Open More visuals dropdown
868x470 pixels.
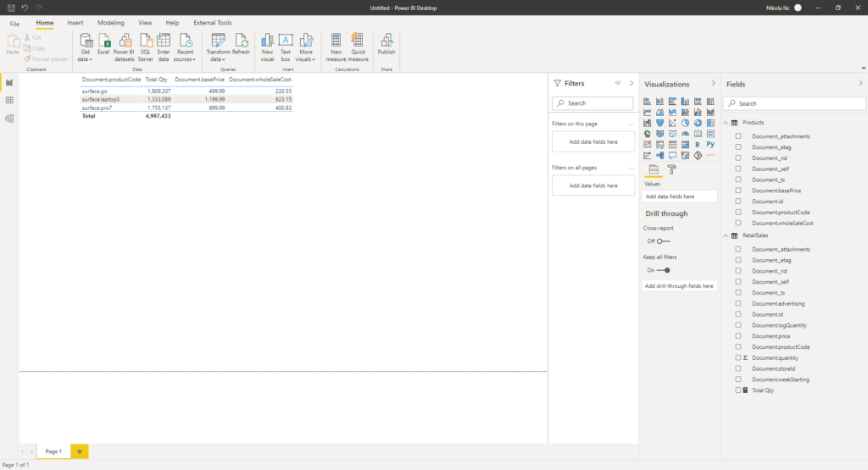coord(305,47)
